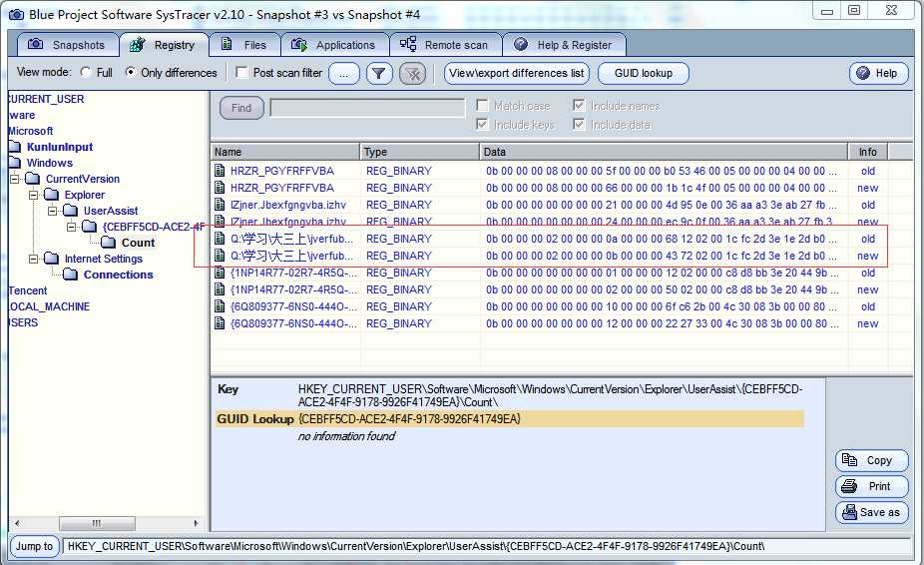Click the GUID Lookup highlighted value

pos(409,418)
